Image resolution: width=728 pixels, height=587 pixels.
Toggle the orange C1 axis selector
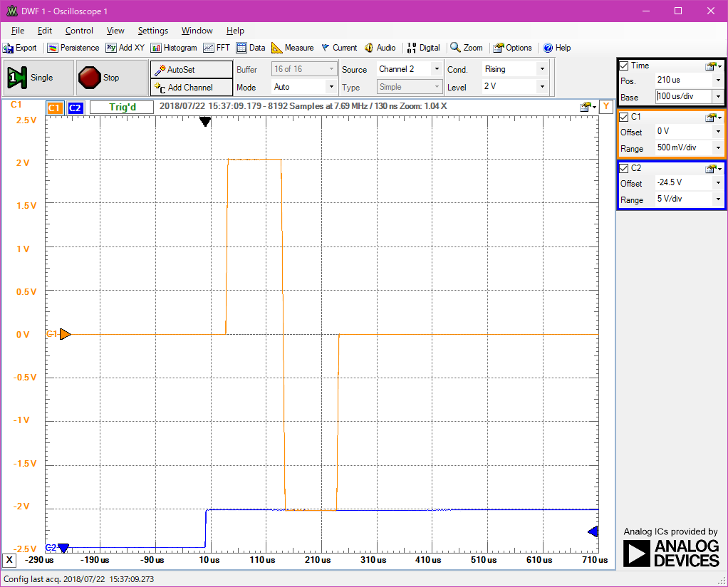(55, 108)
